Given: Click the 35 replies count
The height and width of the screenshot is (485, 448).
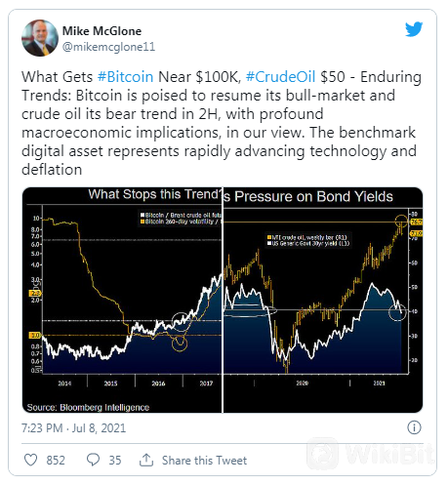Looking at the screenshot, I should click(x=115, y=461).
